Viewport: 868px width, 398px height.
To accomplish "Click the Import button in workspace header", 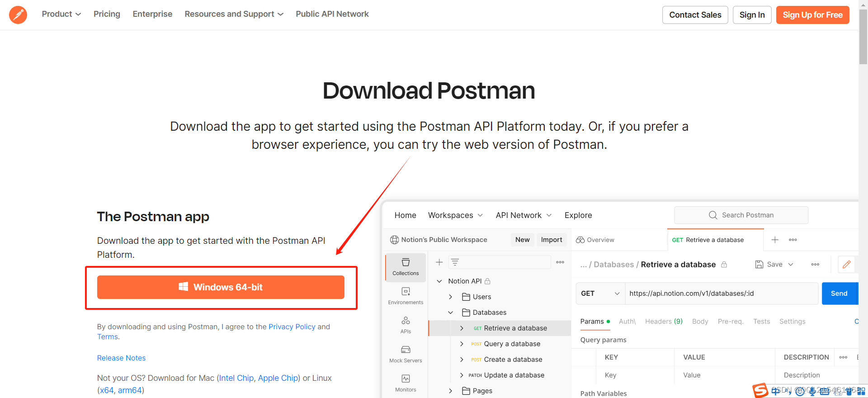I will [x=552, y=240].
